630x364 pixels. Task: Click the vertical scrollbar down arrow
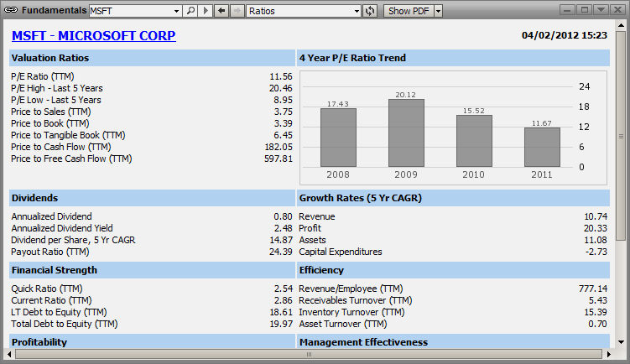pos(621,343)
